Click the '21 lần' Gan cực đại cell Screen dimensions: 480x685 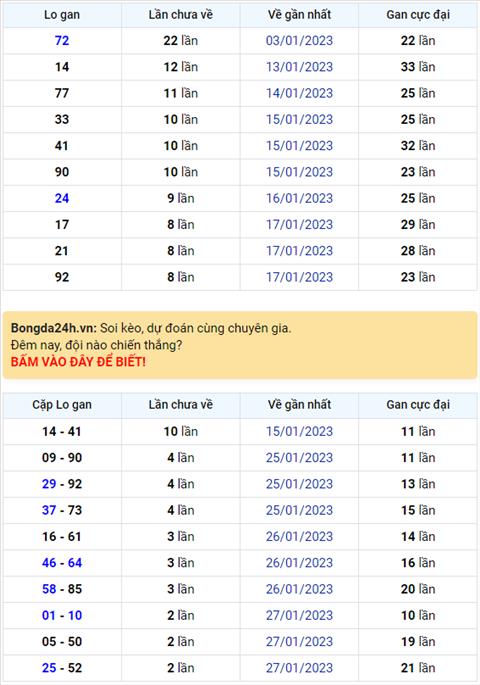[x=418, y=668]
